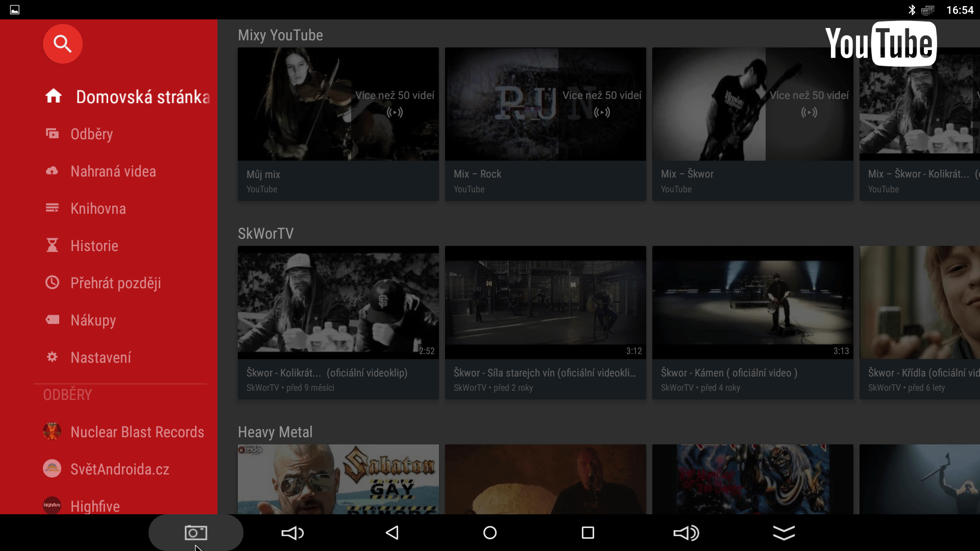Play Škwor - Kámen video thumbnail
The height and width of the screenshot is (551, 980).
[x=752, y=303]
